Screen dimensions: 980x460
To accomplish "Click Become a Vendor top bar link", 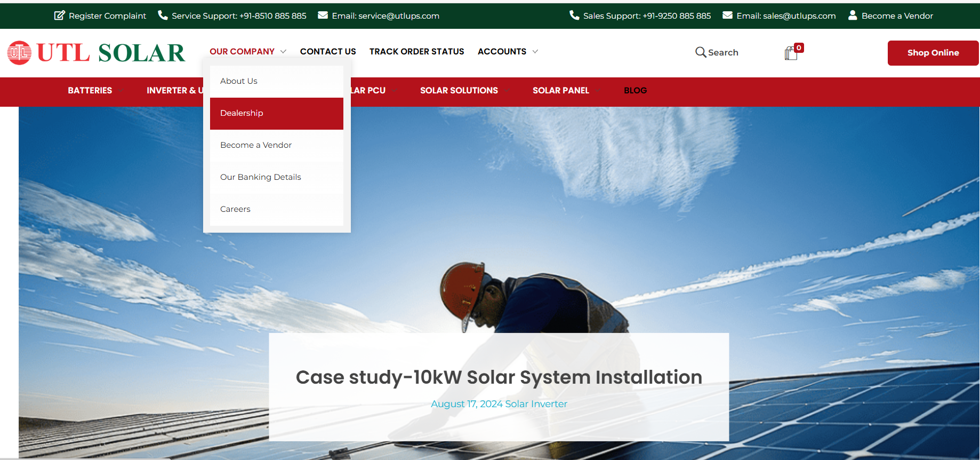I will pyautogui.click(x=897, y=16).
